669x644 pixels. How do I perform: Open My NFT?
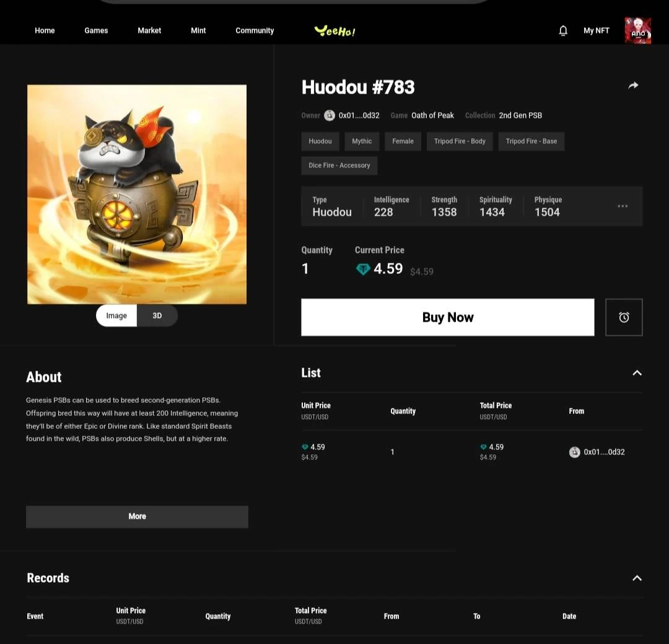[597, 31]
